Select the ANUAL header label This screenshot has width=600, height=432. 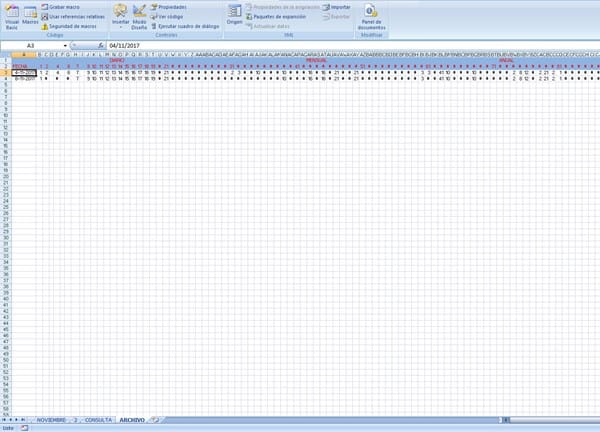pos(506,60)
